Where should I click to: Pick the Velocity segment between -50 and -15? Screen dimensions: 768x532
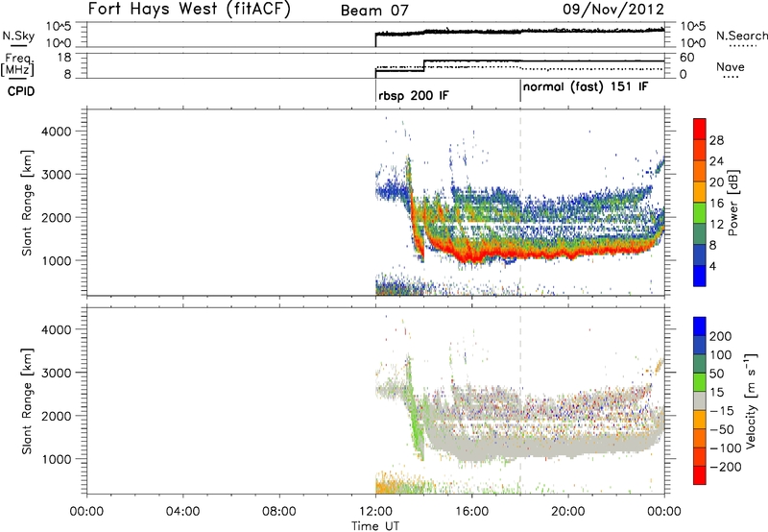pos(700,420)
